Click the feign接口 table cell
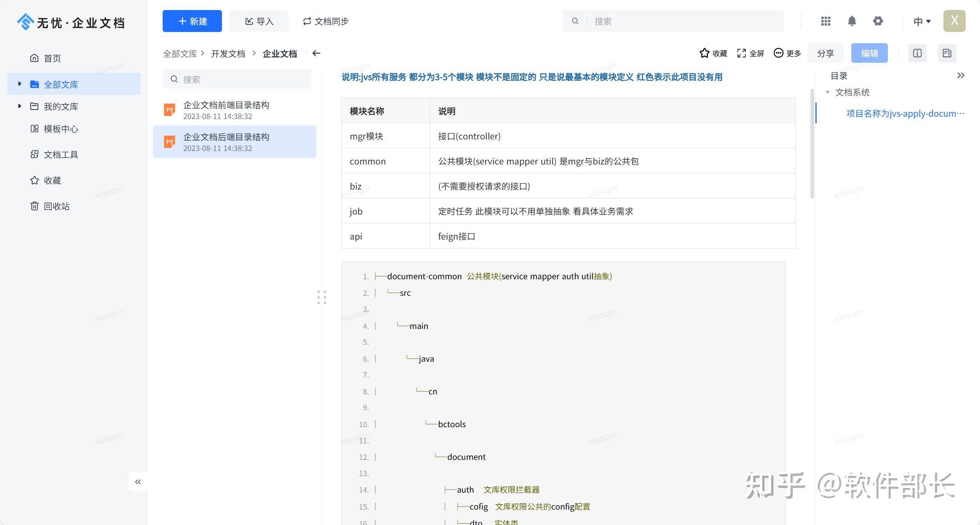This screenshot has width=980, height=525. pyautogui.click(x=613, y=236)
